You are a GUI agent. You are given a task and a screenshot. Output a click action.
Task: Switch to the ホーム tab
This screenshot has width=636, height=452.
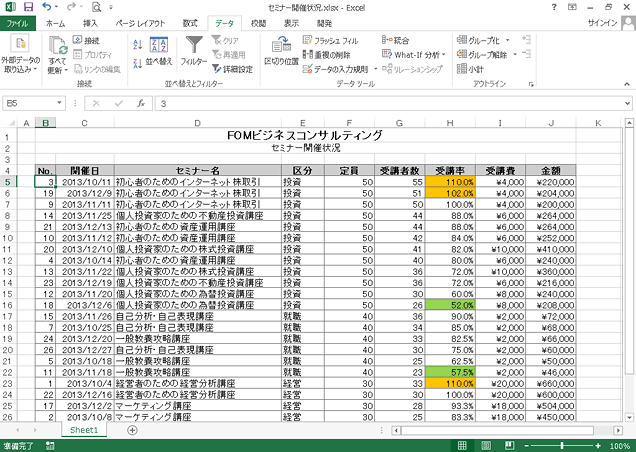[56, 24]
